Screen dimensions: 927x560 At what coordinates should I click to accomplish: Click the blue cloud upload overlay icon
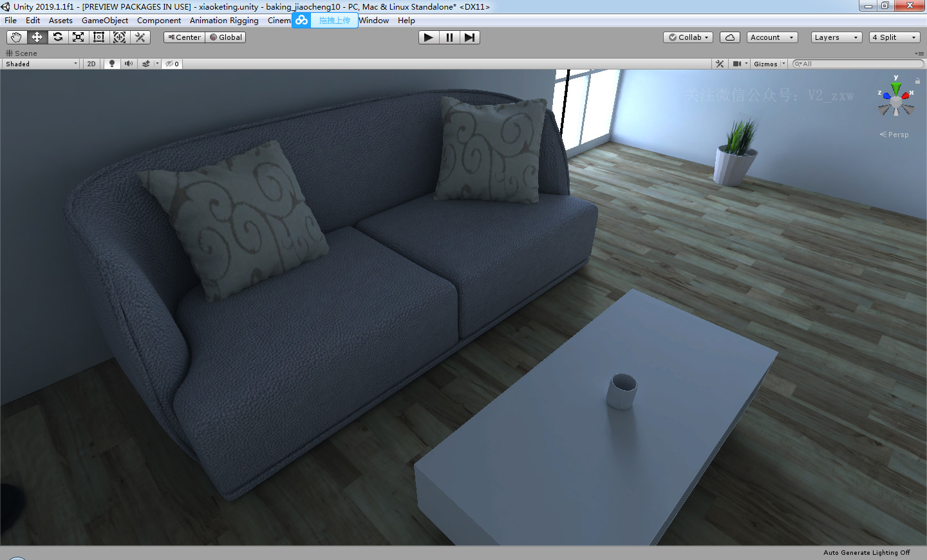pos(301,21)
